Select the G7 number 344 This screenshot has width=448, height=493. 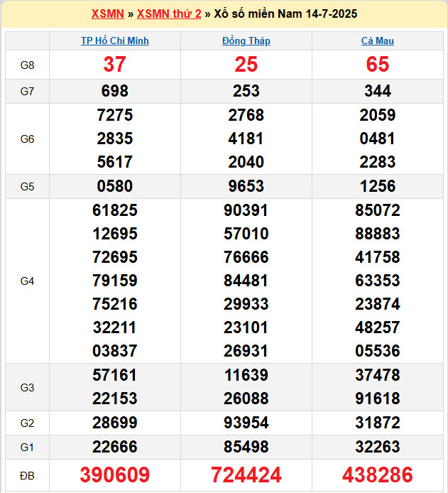point(377,91)
